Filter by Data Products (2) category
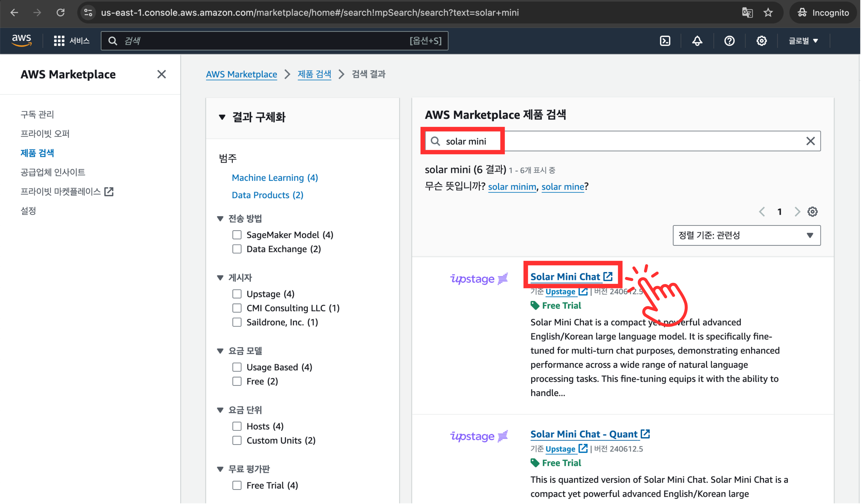Viewport: 861px width, 504px height. click(267, 195)
